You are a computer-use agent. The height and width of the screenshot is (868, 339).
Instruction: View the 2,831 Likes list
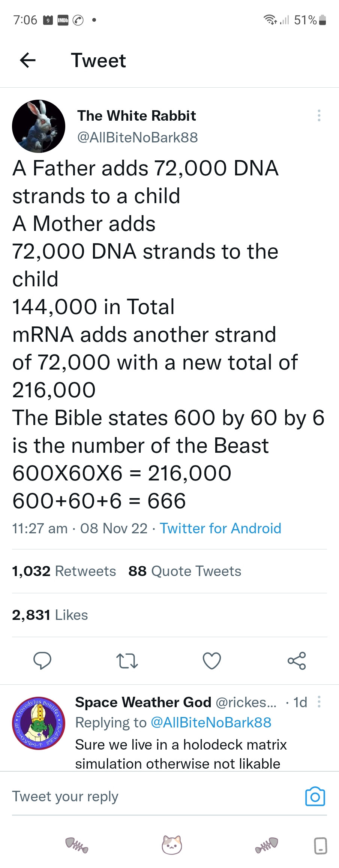click(x=50, y=615)
